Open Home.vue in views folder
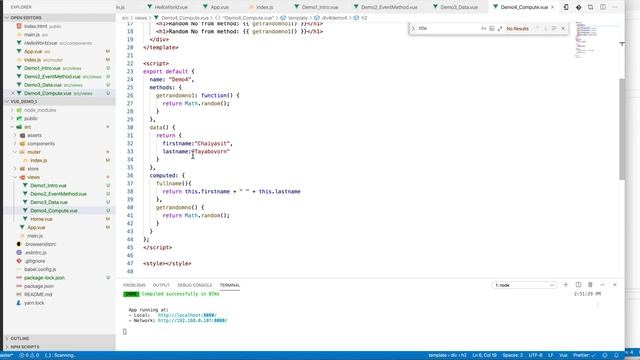Viewport: 640px width, 360px height. 41,219
